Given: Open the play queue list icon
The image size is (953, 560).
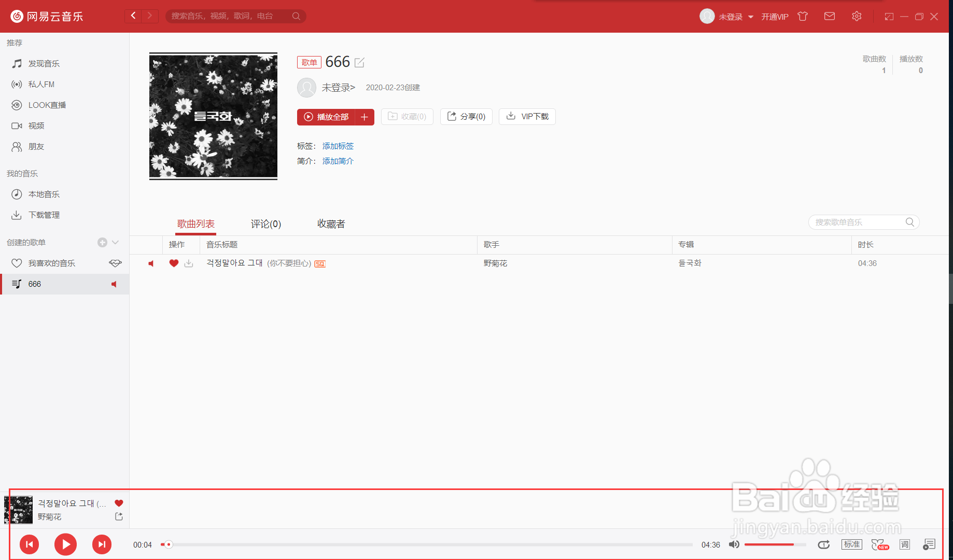Looking at the screenshot, I should point(929,544).
